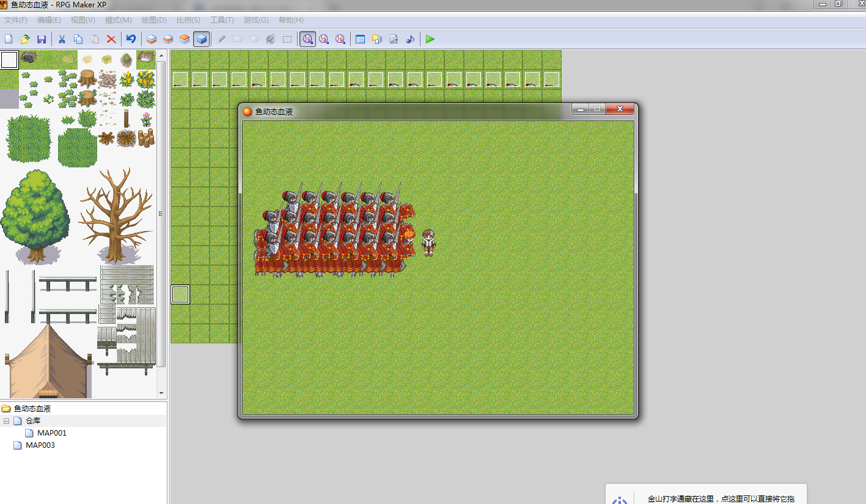
Task: Open the Material base folders icon
Action: click(377, 39)
